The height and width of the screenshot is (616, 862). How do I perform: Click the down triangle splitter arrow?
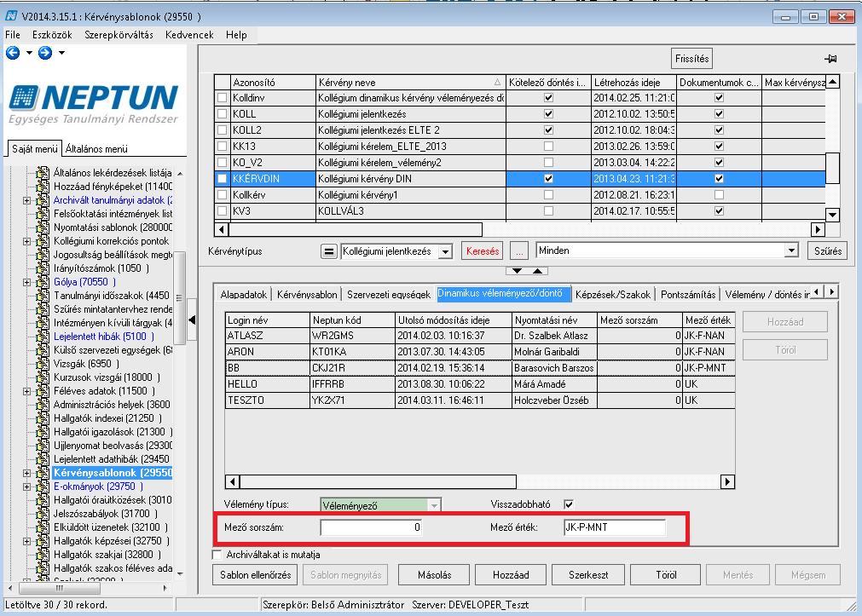(517, 270)
